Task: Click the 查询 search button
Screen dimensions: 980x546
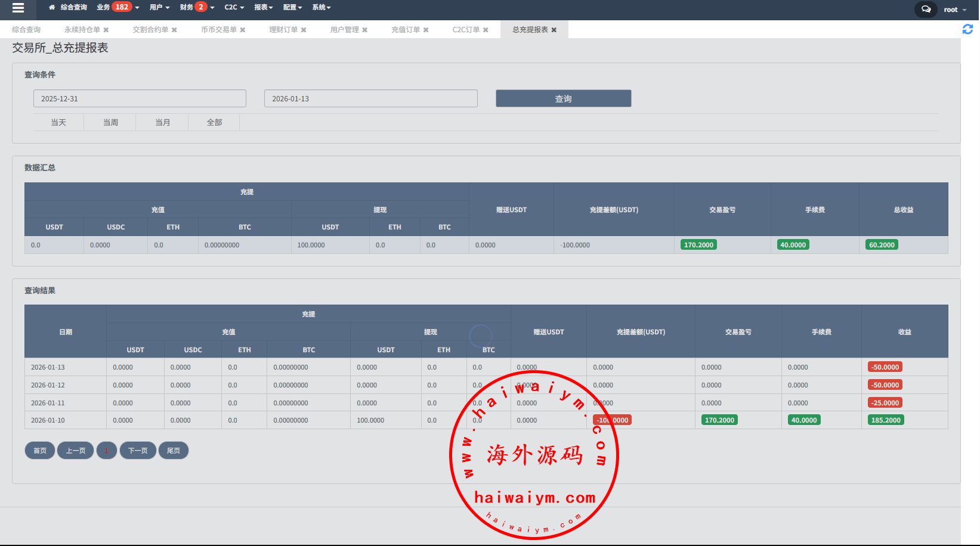Action: [x=563, y=99]
